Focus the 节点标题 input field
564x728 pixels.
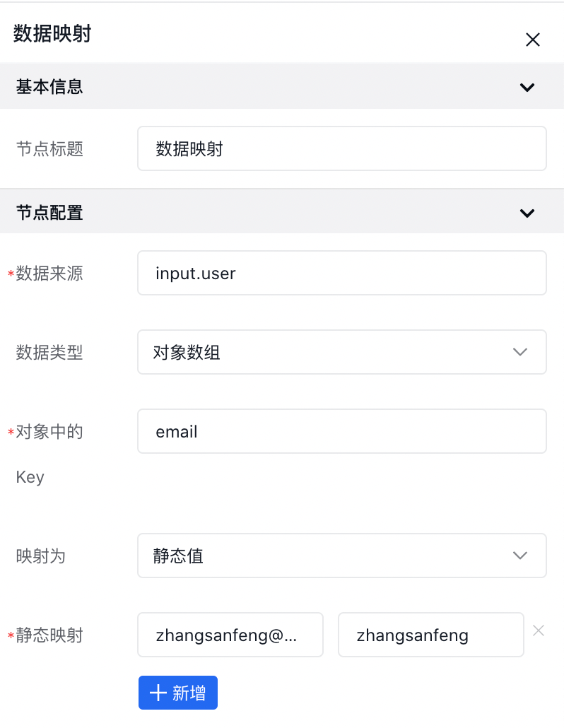tap(341, 148)
